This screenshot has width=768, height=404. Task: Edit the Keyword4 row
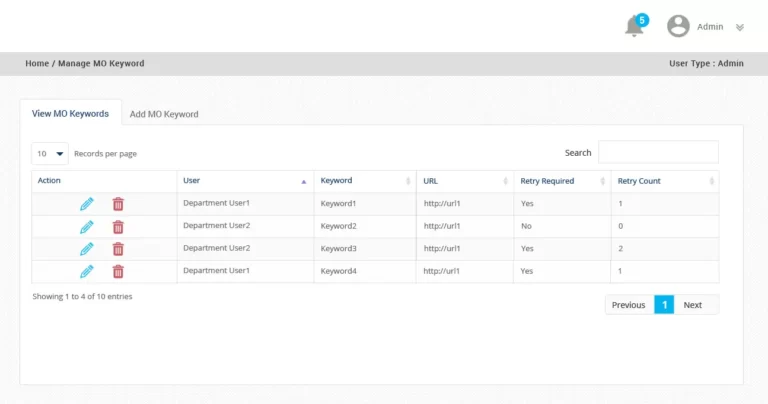pyautogui.click(x=87, y=272)
